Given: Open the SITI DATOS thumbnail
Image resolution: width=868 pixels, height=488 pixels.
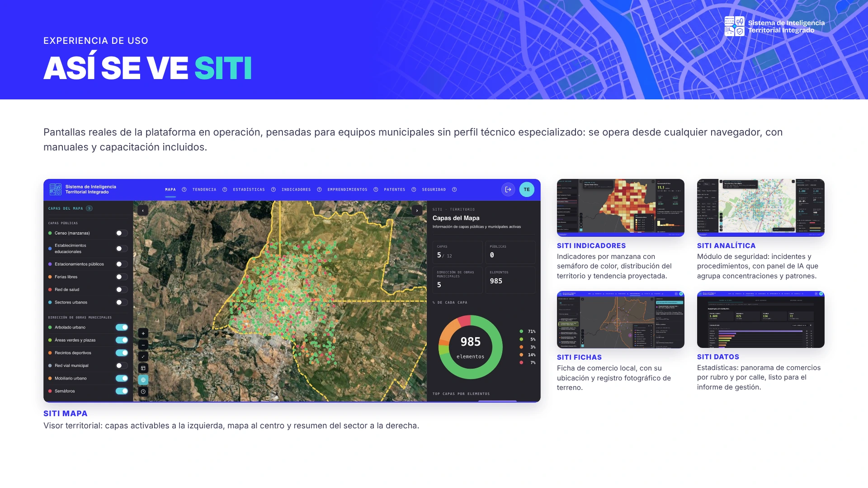Looking at the screenshot, I should coord(761,319).
